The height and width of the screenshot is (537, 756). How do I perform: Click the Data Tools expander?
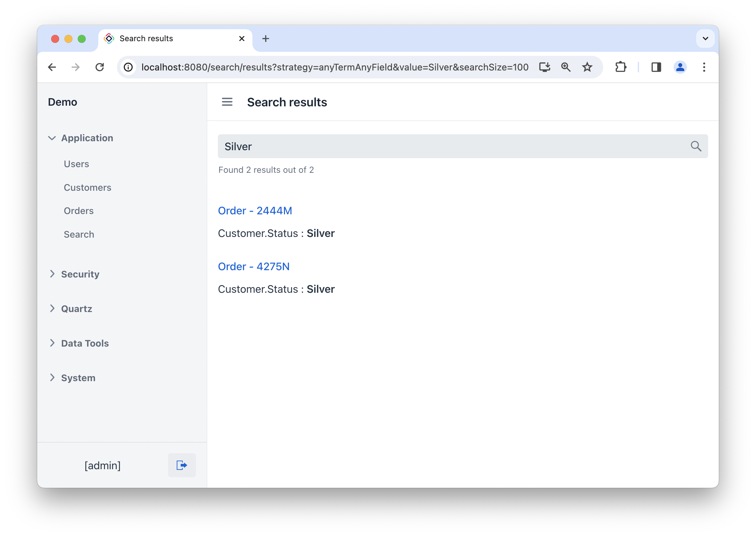coord(85,343)
